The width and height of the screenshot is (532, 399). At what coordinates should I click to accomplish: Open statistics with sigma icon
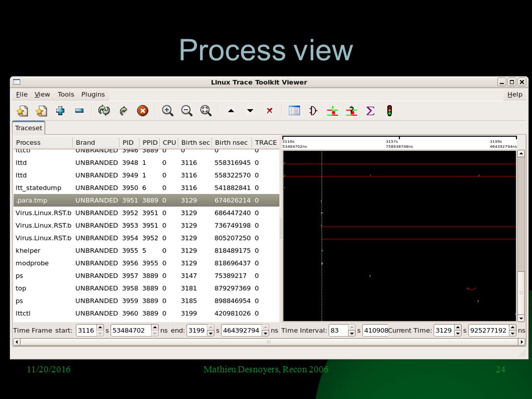pos(371,111)
